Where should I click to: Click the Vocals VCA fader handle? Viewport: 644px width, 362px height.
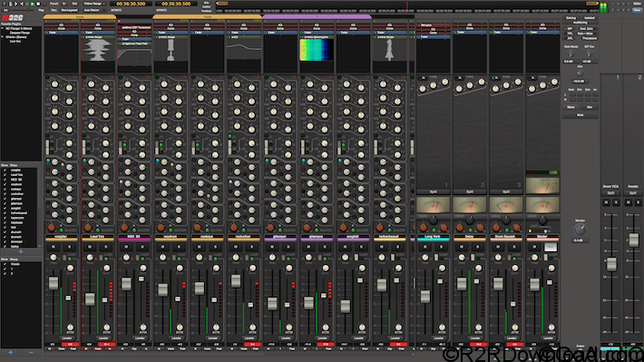coord(634,240)
